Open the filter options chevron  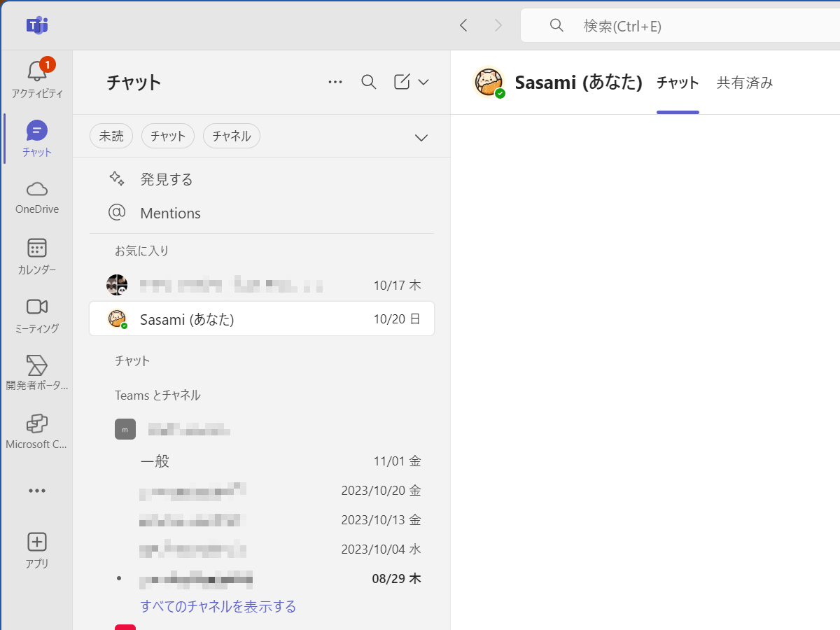click(421, 137)
